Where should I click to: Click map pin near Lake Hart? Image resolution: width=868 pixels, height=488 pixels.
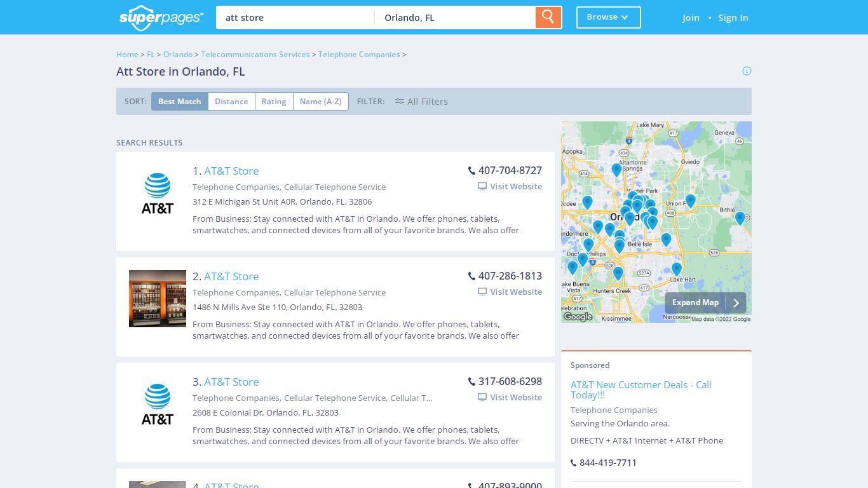(x=677, y=269)
